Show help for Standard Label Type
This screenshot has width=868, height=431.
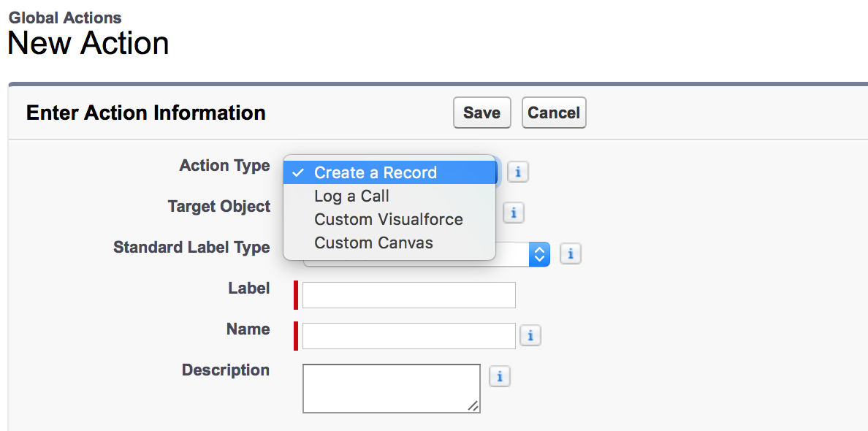571,254
